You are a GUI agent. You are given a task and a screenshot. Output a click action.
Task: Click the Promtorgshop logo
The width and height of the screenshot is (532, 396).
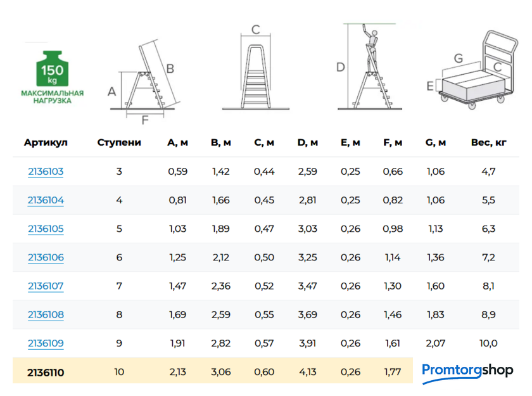(x=467, y=371)
